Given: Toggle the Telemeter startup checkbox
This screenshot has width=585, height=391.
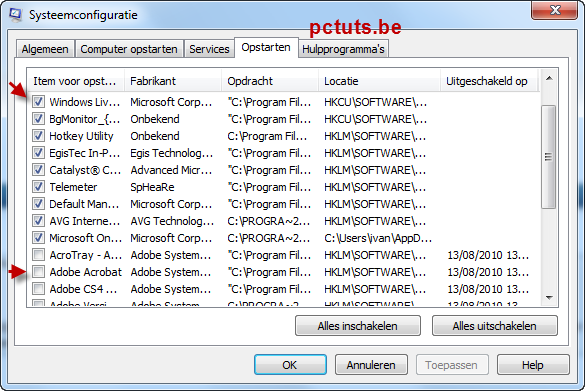Looking at the screenshot, I should pyautogui.click(x=38, y=187).
